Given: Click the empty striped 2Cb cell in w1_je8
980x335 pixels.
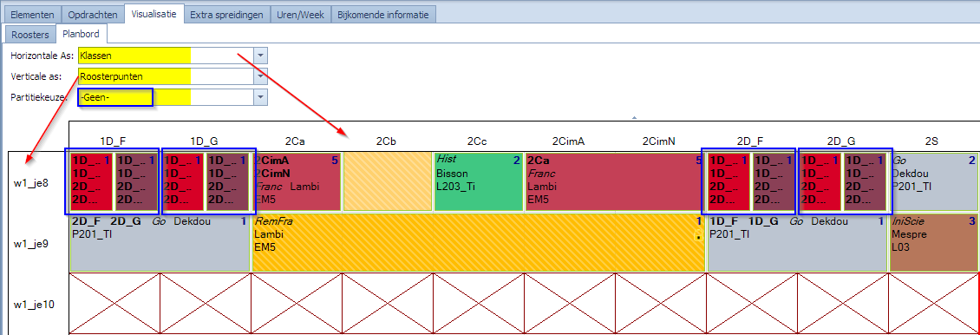Looking at the screenshot, I should point(387,182).
